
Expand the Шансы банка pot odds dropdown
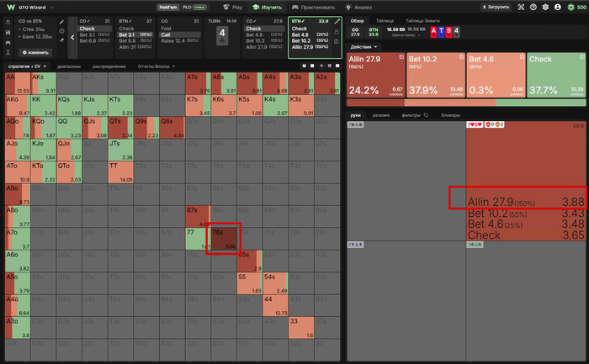(406, 35)
